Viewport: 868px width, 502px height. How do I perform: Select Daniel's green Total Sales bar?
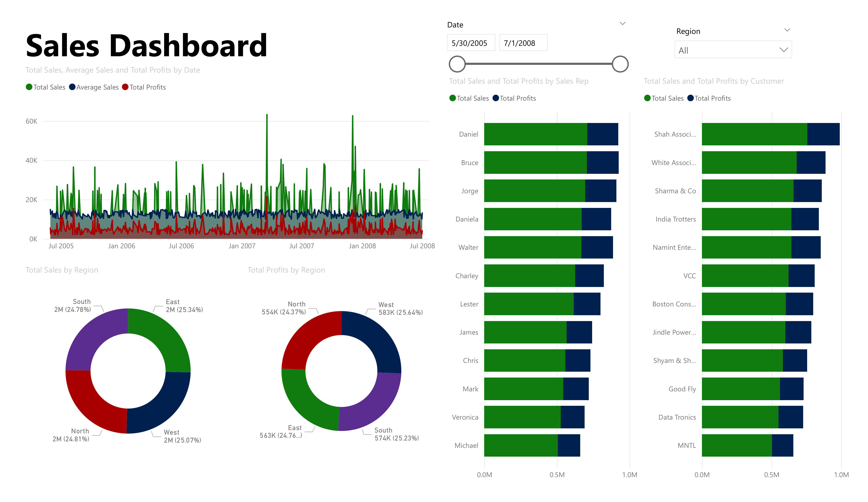coord(536,134)
